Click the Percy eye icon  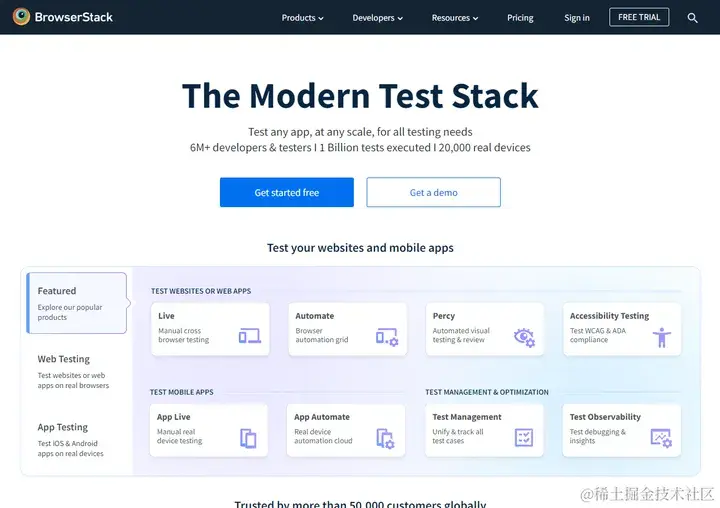point(524,338)
